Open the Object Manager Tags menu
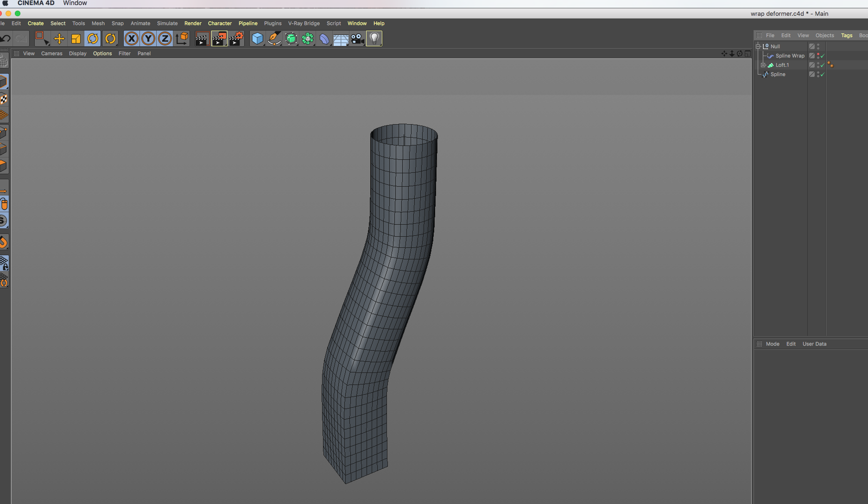Screen dimensions: 868x504 tap(847, 35)
